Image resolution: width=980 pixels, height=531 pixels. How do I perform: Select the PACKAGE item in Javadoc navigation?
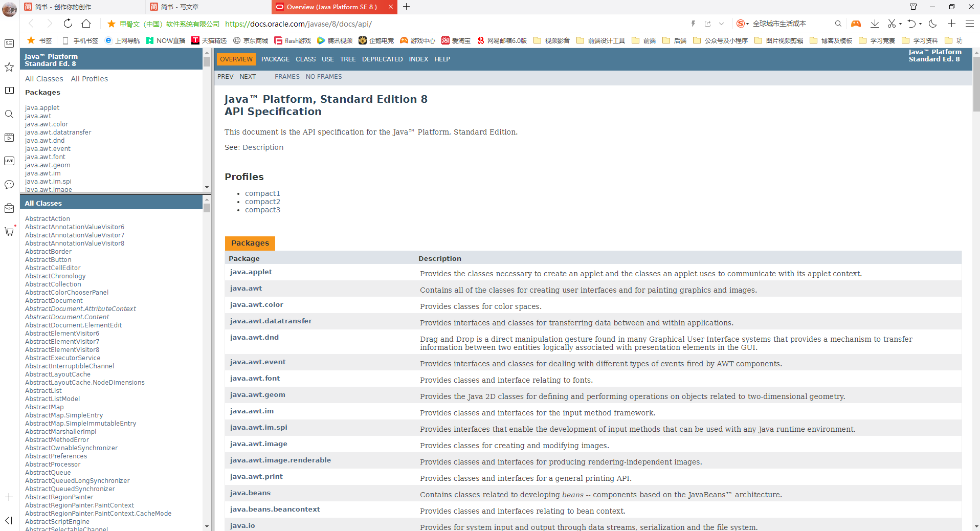point(275,59)
